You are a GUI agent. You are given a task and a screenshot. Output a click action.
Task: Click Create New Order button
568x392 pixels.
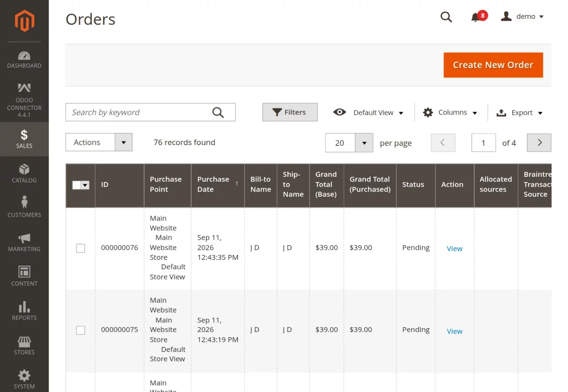click(x=493, y=65)
